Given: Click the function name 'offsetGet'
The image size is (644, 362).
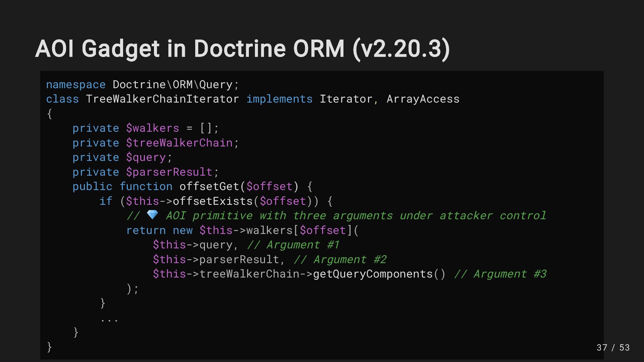Looking at the screenshot, I should (x=209, y=187).
